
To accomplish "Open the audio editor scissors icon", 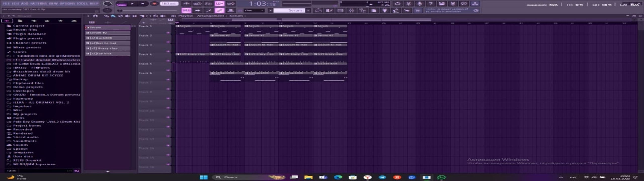I will click(409, 4).
